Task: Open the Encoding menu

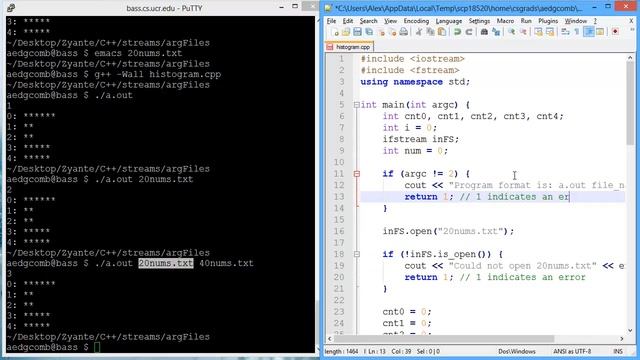Action: (416, 21)
